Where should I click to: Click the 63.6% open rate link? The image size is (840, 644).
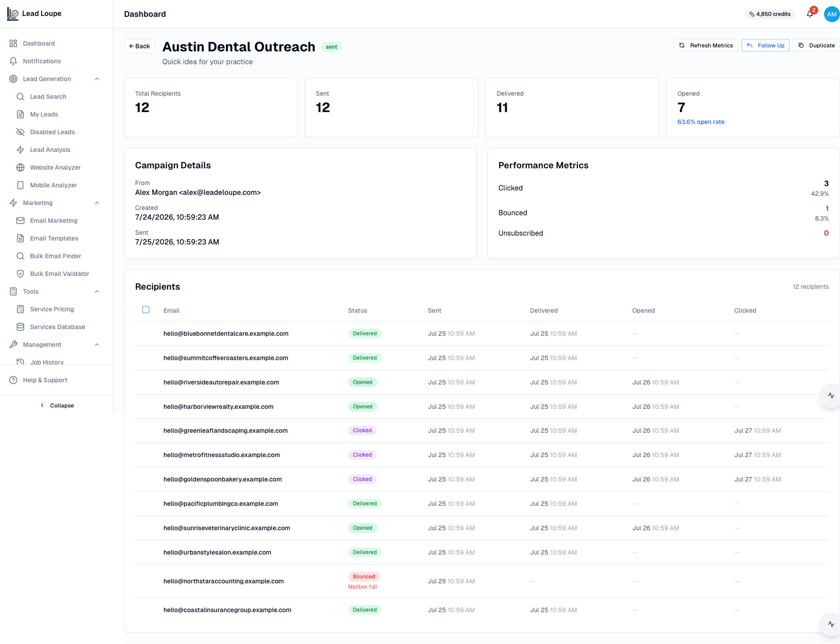[x=701, y=122]
